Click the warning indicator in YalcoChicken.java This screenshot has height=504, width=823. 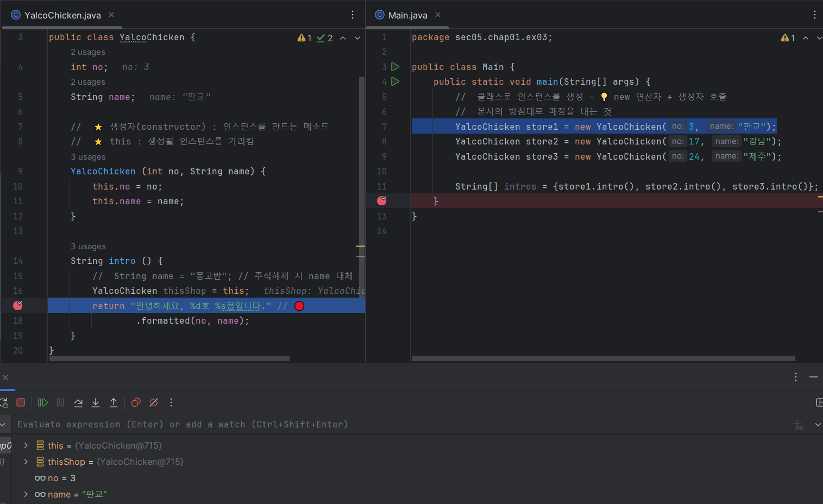(x=304, y=38)
